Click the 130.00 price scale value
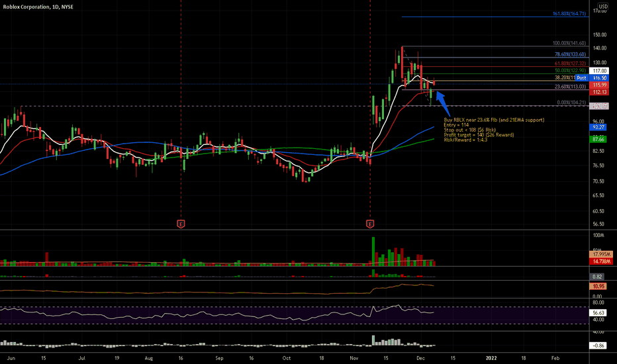This screenshot has width=617, height=364. [x=600, y=63]
